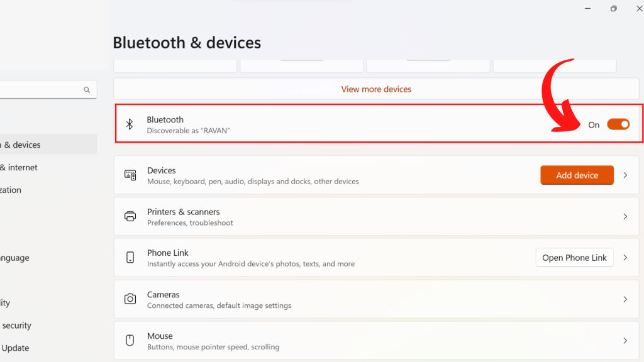The height and width of the screenshot is (362, 644).
Task: Minimize the Settings window
Action: click(x=588, y=8)
